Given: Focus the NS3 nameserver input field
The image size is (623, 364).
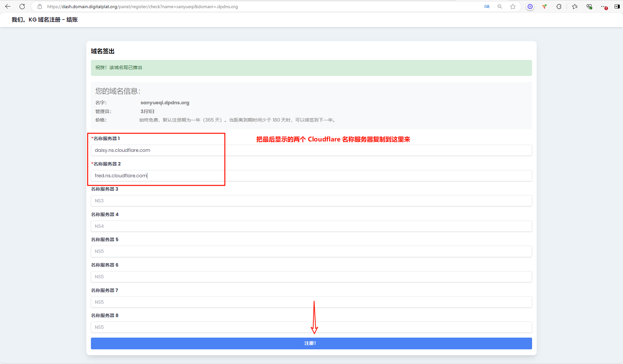Looking at the screenshot, I should tap(311, 201).
